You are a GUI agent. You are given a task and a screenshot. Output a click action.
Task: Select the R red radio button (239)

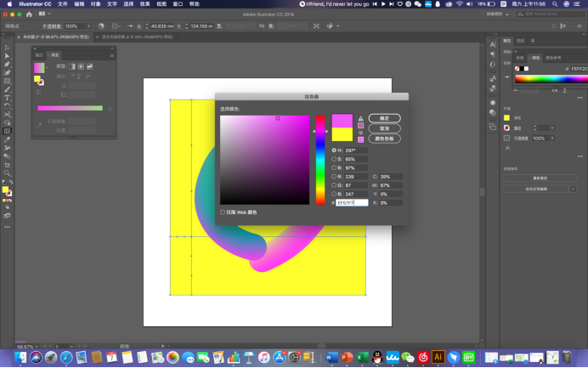[334, 176]
